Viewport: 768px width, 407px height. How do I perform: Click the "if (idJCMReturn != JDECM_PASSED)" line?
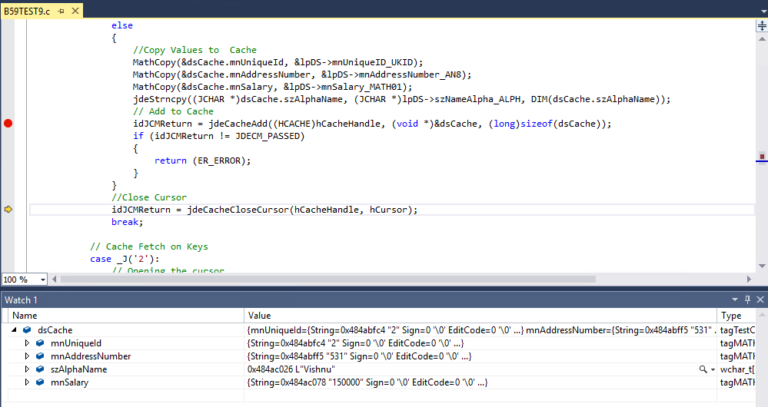pos(218,136)
